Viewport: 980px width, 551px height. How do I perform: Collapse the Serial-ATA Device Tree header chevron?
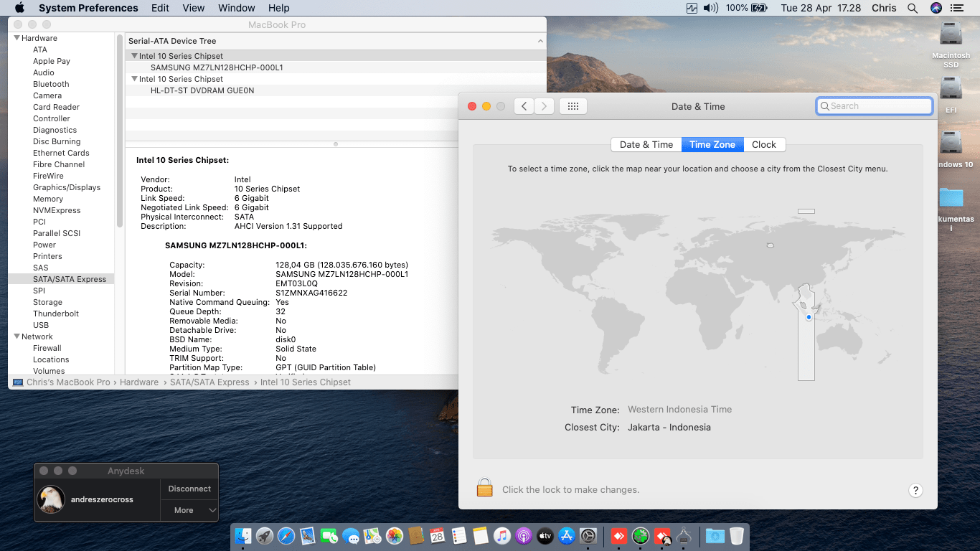[x=540, y=41]
